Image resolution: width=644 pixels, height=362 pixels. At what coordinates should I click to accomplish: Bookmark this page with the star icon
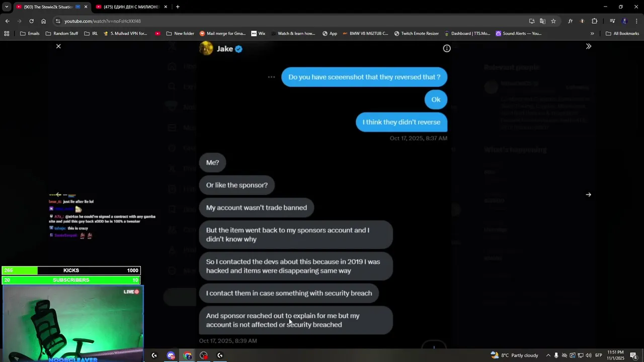pyautogui.click(x=553, y=21)
